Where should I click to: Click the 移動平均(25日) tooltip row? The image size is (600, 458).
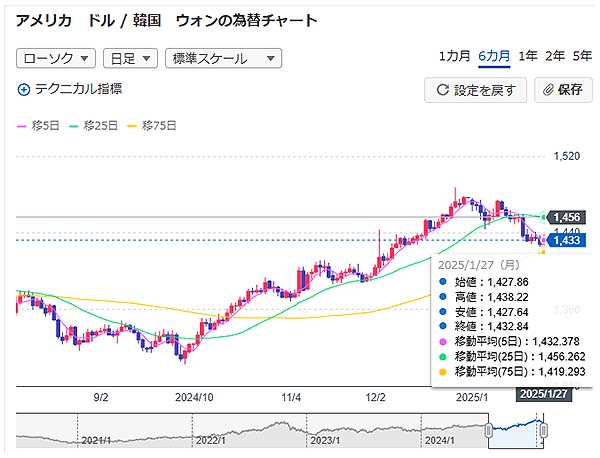512,357
